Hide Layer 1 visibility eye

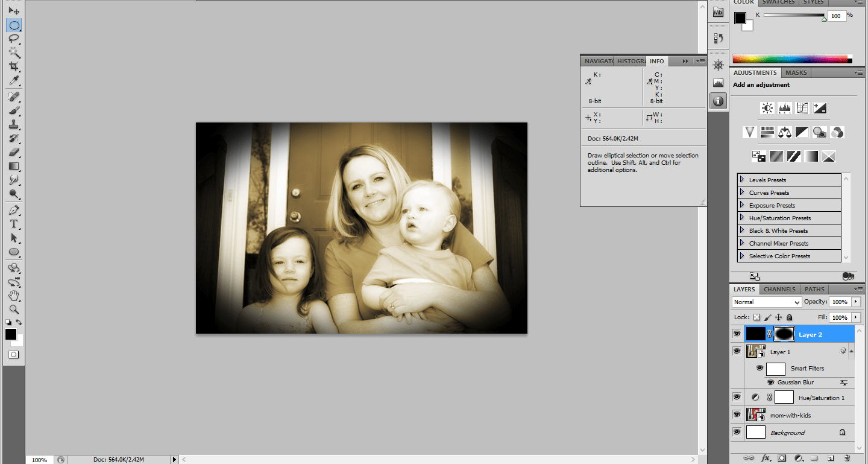737,351
